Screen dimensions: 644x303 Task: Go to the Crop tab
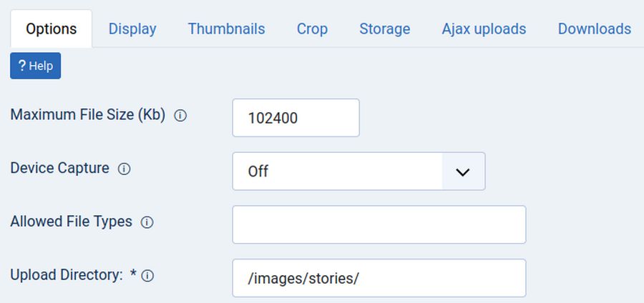(x=312, y=29)
